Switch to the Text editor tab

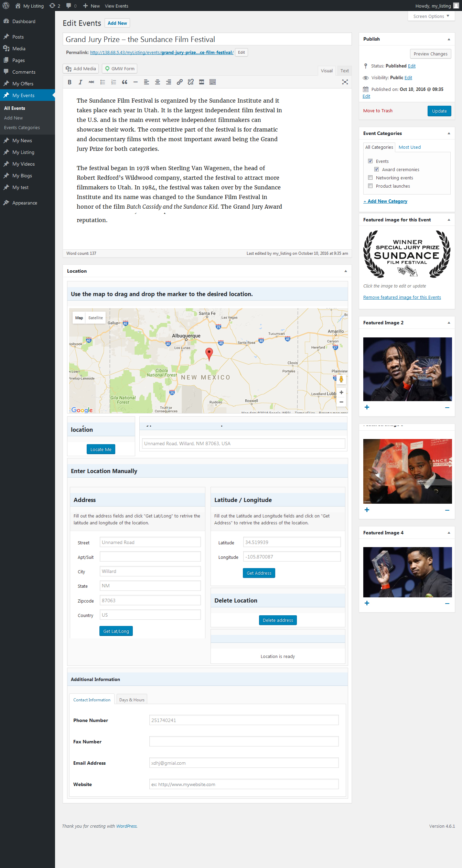345,71
